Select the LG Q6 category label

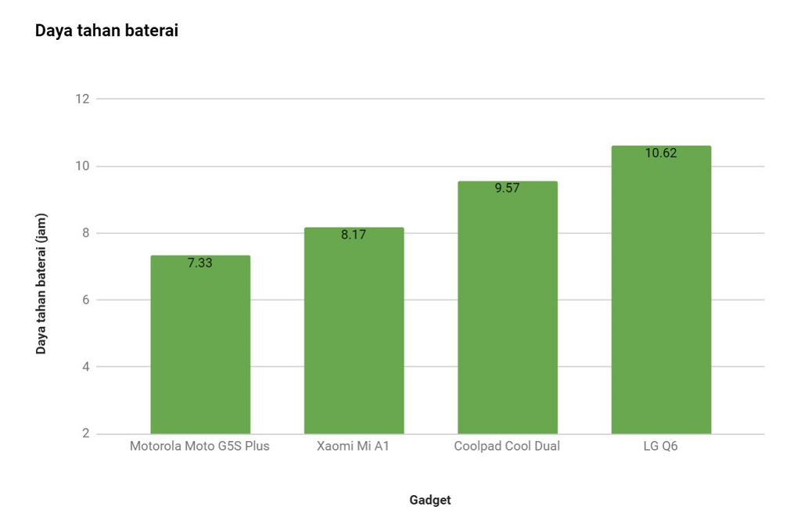click(661, 447)
